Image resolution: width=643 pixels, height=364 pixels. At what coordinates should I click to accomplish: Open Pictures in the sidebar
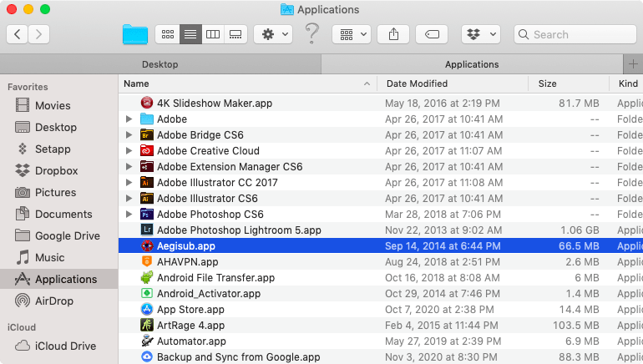tap(59, 192)
